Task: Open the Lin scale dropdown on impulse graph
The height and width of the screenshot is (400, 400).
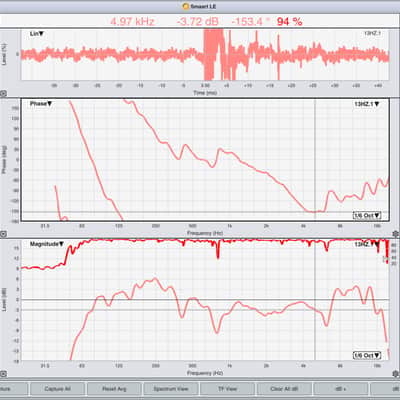Action: (37, 34)
